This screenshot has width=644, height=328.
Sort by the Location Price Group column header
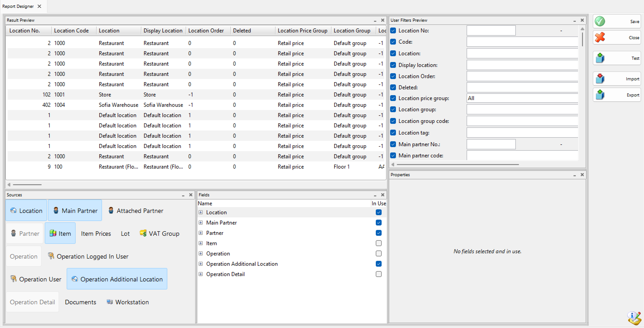click(302, 30)
